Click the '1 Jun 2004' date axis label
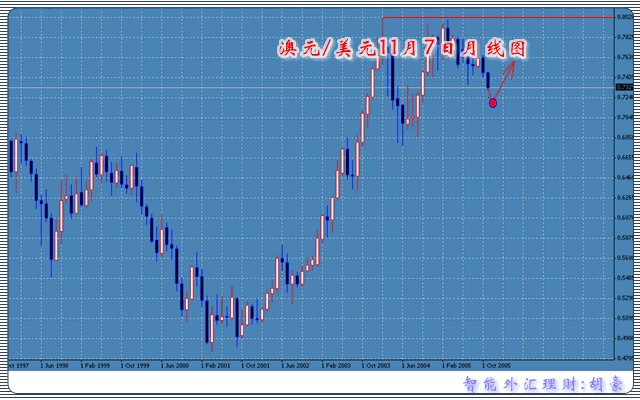640x400 pixels. (x=416, y=366)
